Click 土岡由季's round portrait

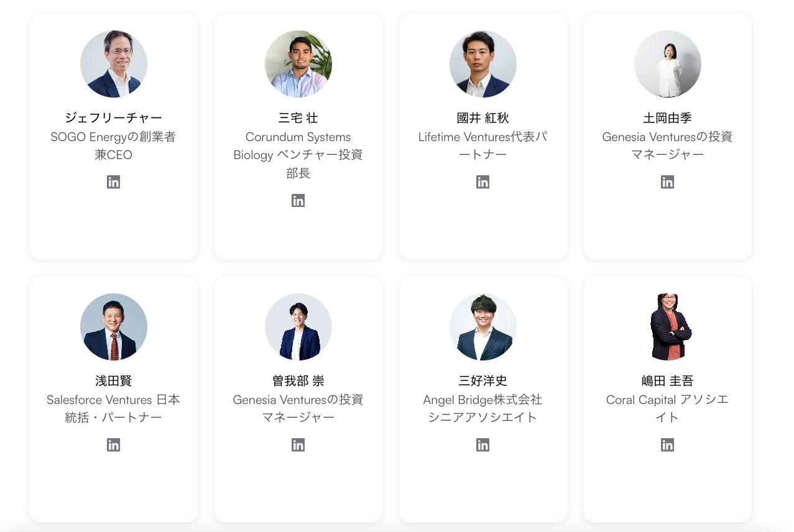pos(668,64)
